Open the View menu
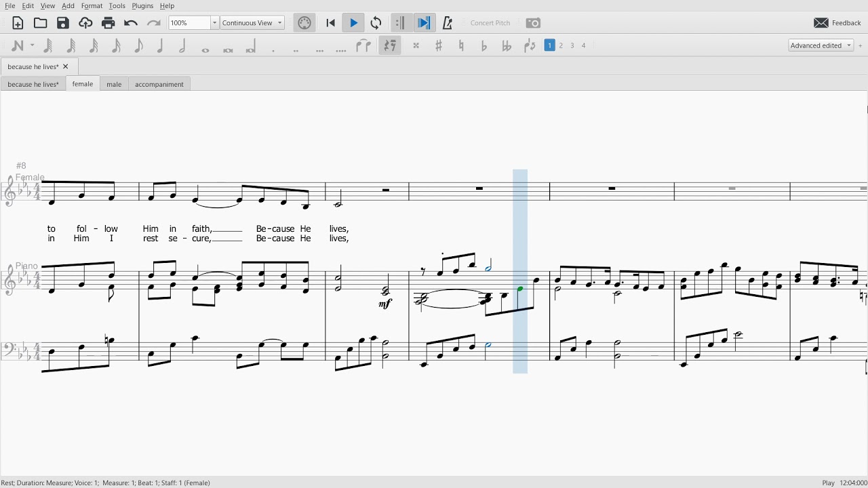 pyautogui.click(x=47, y=5)
